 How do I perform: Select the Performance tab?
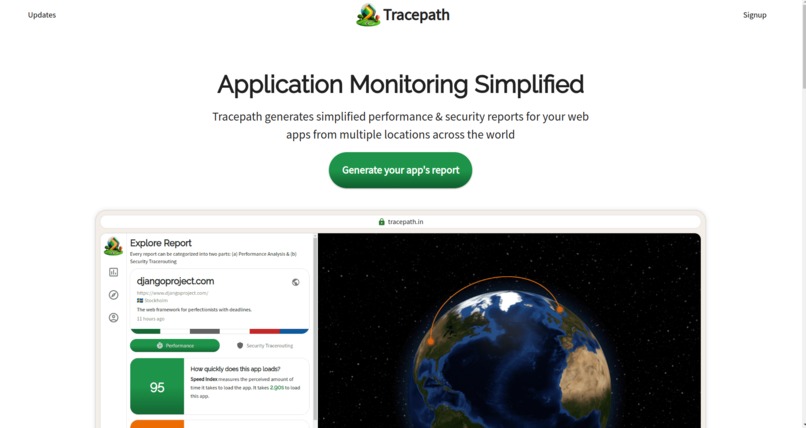pyautogui.click(x=175, y=346)
